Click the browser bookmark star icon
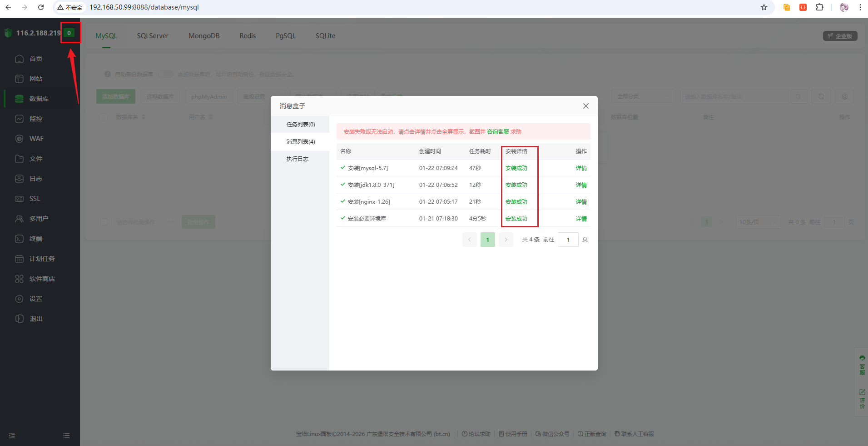Viewport: 868px width, 446px height. 764,7
